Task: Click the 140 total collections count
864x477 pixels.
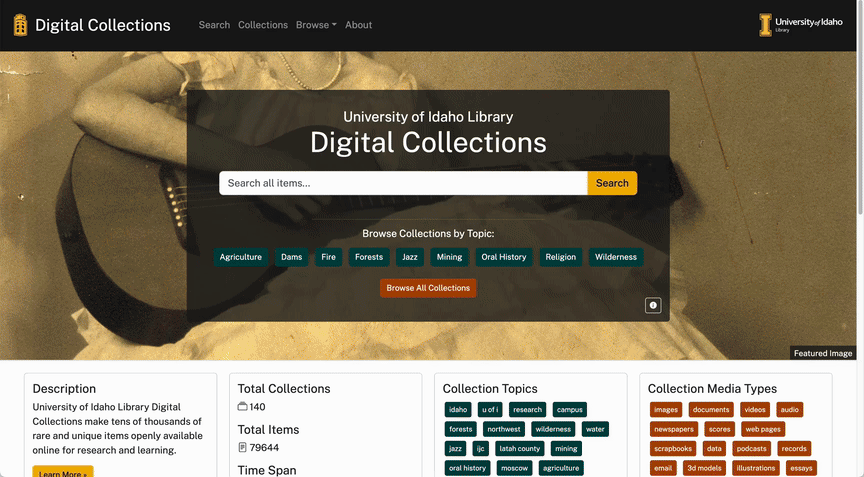Action: 257,406
